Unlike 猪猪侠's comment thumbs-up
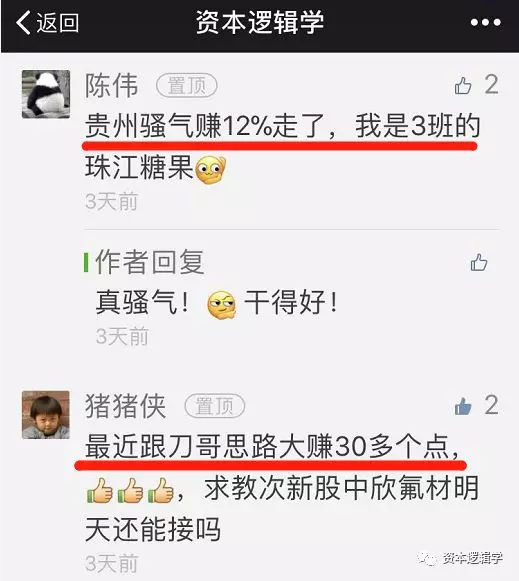This screenshot has height=581, width=519. (x=463, y=406)
